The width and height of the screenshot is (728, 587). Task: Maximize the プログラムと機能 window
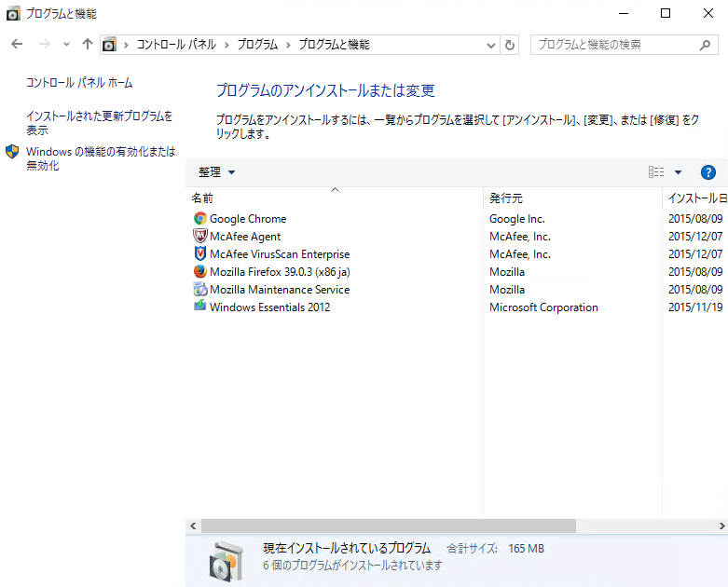point(666,13)
